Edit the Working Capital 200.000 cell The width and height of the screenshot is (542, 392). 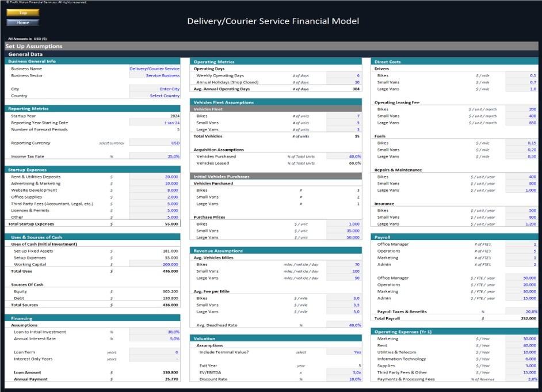coord(155,264)
